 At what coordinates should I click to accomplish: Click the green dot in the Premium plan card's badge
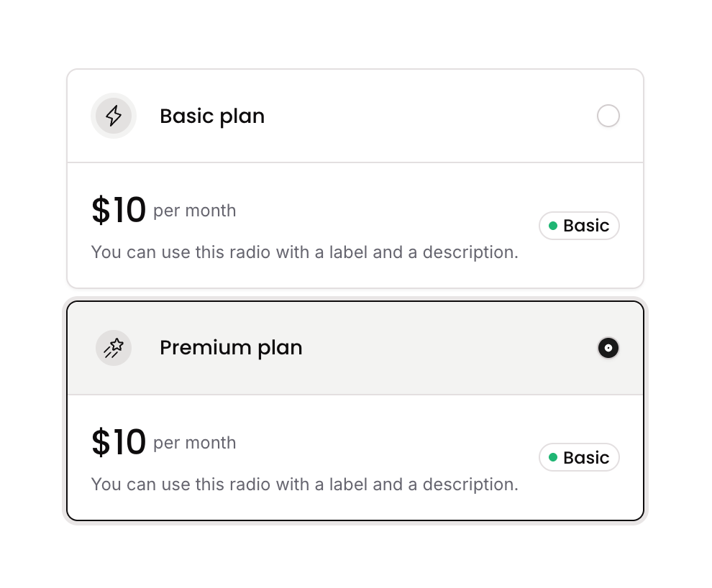click(553, 457)
